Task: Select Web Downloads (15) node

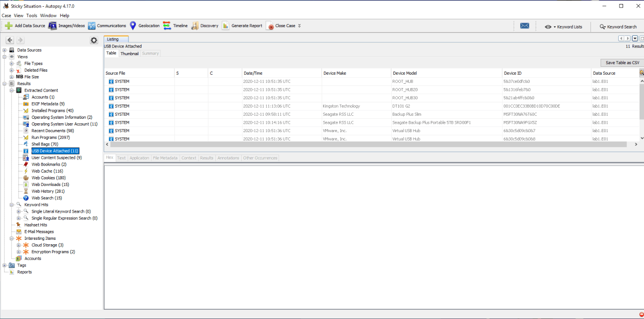Action: click(50, 185)
